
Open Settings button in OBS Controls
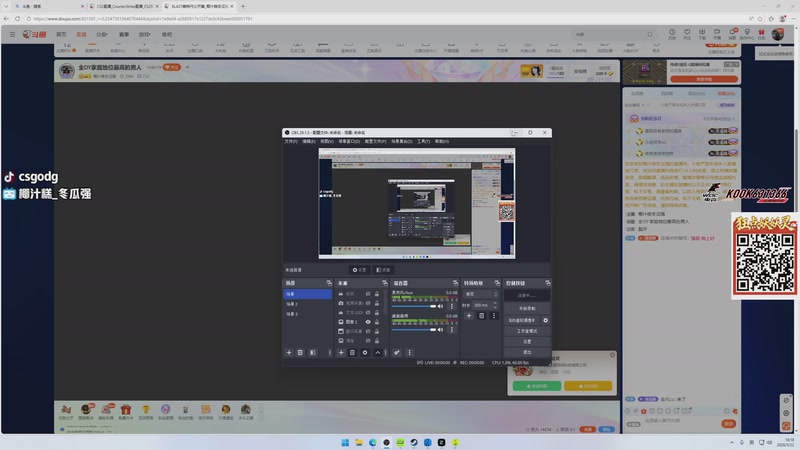tap(527, 341)
